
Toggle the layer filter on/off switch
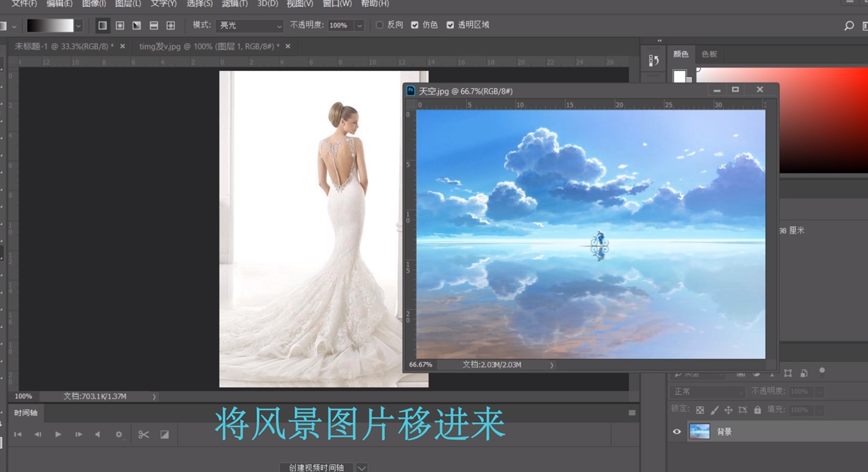(x=822, y=371)
